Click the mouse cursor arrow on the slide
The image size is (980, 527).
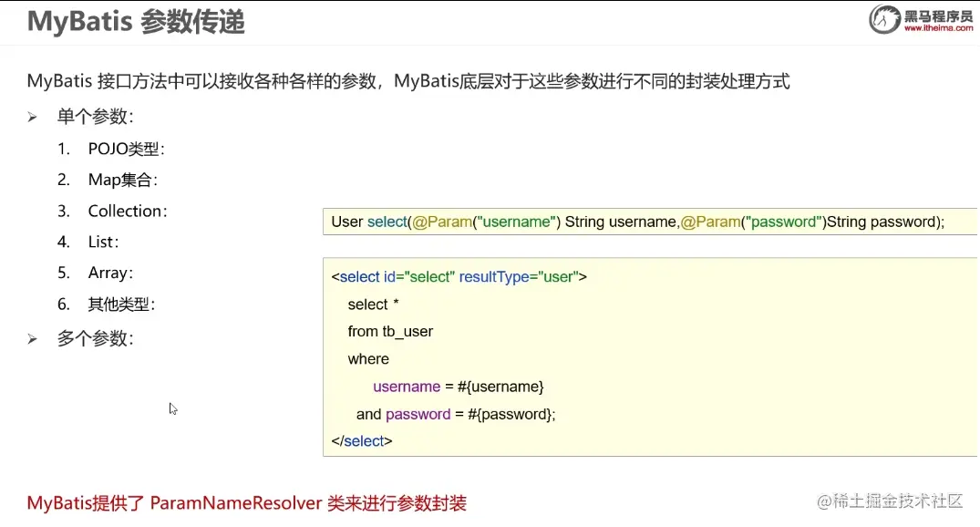click(x=172, y=408)
